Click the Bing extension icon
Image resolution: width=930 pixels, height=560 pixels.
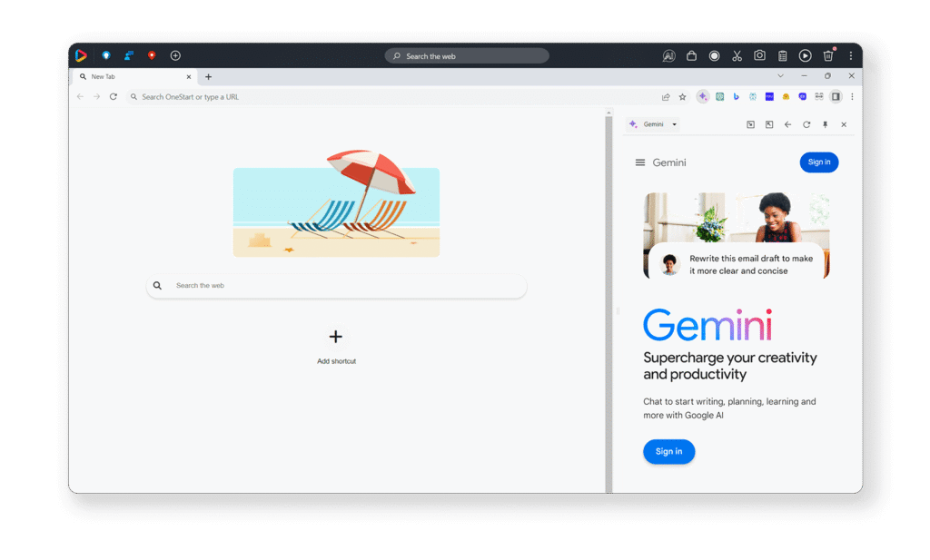click(736, 97)
